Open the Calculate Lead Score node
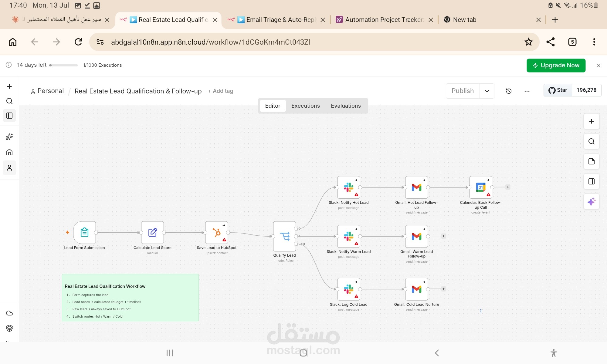Viewport: 607px width, 364px height. pyautogui.click(x=152, y=233)
